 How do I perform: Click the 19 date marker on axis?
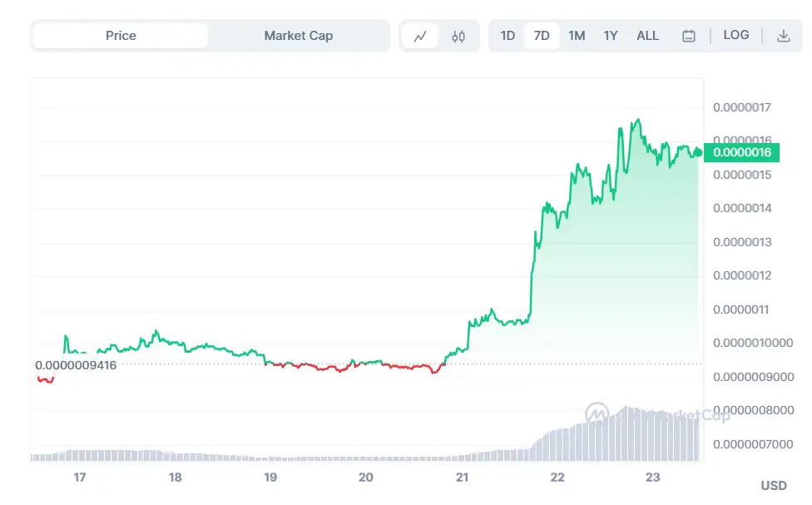[x=270, y=478]
